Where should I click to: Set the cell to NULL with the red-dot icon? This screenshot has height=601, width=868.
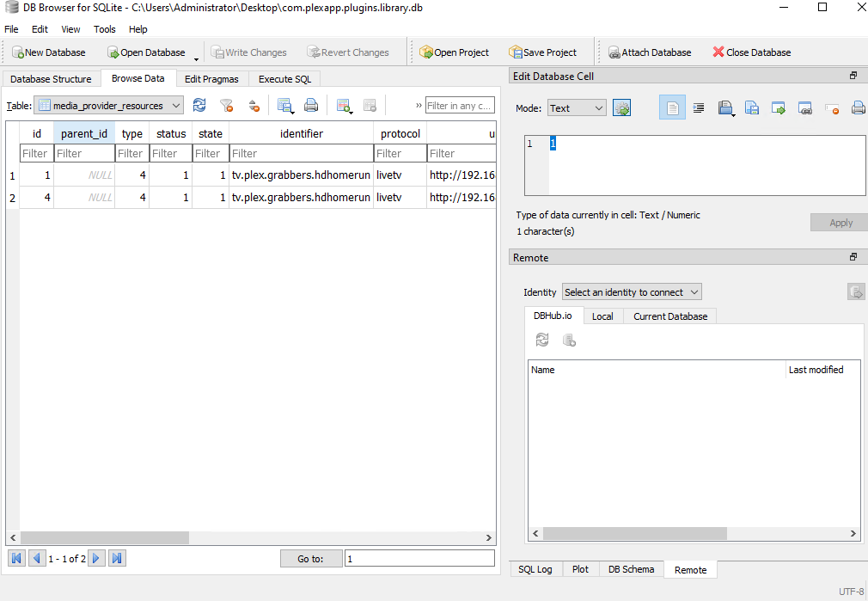pos(831,108)
